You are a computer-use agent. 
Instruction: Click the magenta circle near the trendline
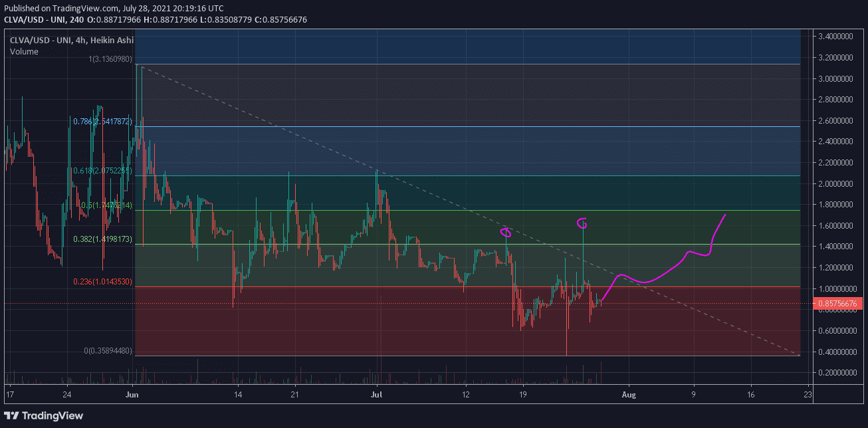click(x=506, y=233)
